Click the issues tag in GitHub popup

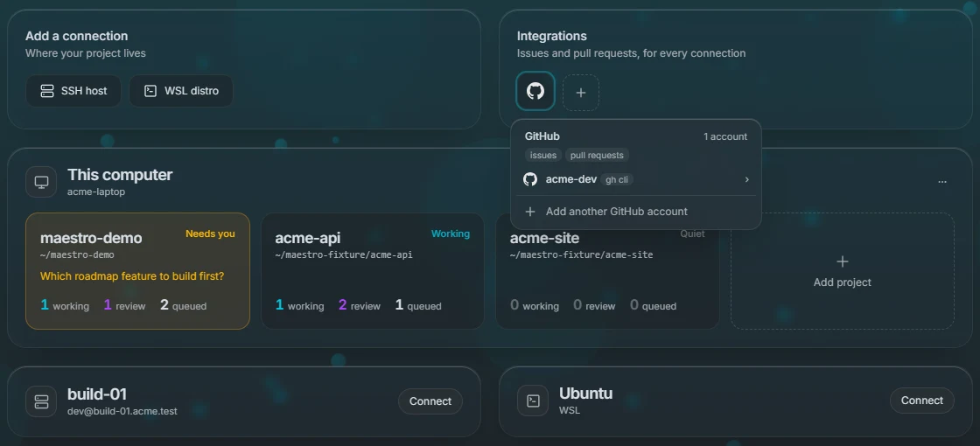pos(543,155)
